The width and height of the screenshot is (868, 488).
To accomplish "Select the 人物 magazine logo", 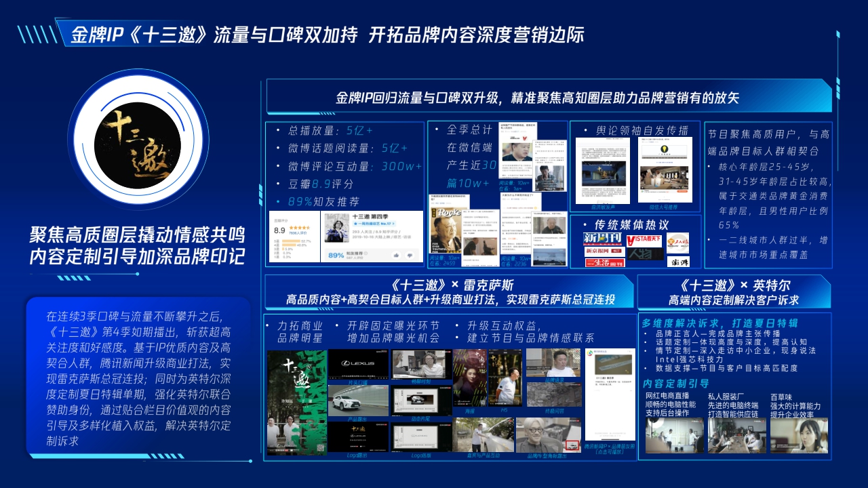I will click(x=646, y=254).
